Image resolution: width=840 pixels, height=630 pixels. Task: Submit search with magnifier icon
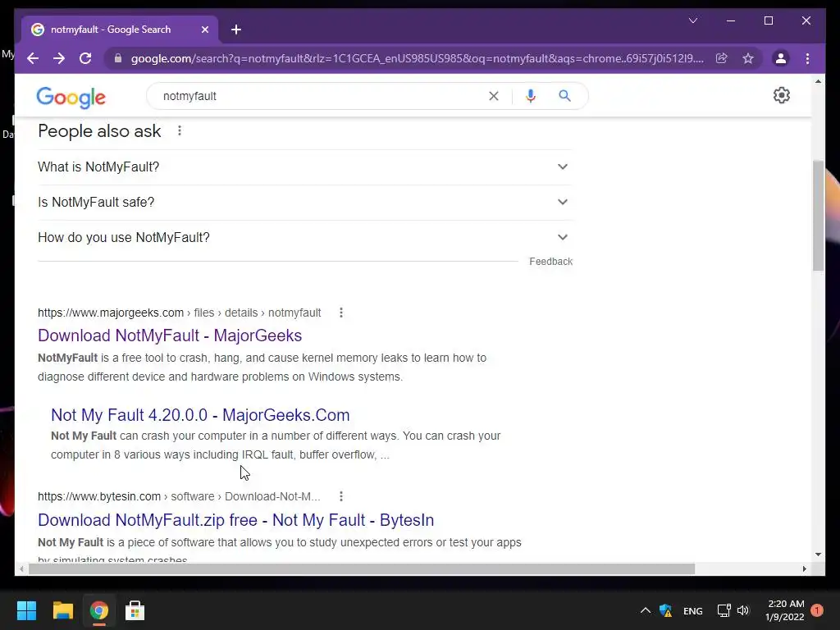tap(564, 96)
